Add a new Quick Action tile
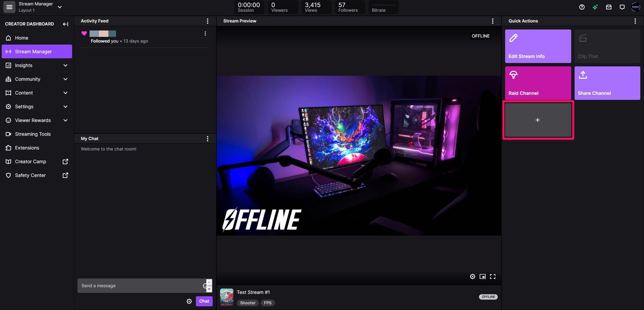The height and width of the screenshot is (310, 644). click(537, 120)
